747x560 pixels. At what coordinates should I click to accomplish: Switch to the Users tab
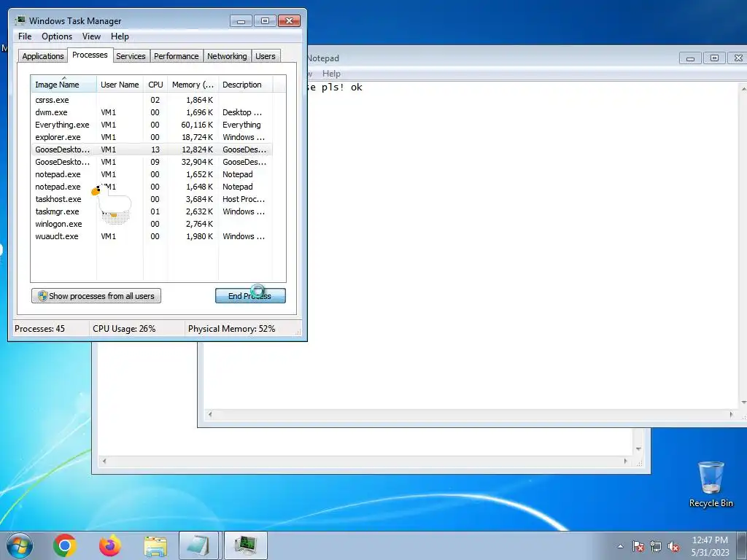point(266,56)
